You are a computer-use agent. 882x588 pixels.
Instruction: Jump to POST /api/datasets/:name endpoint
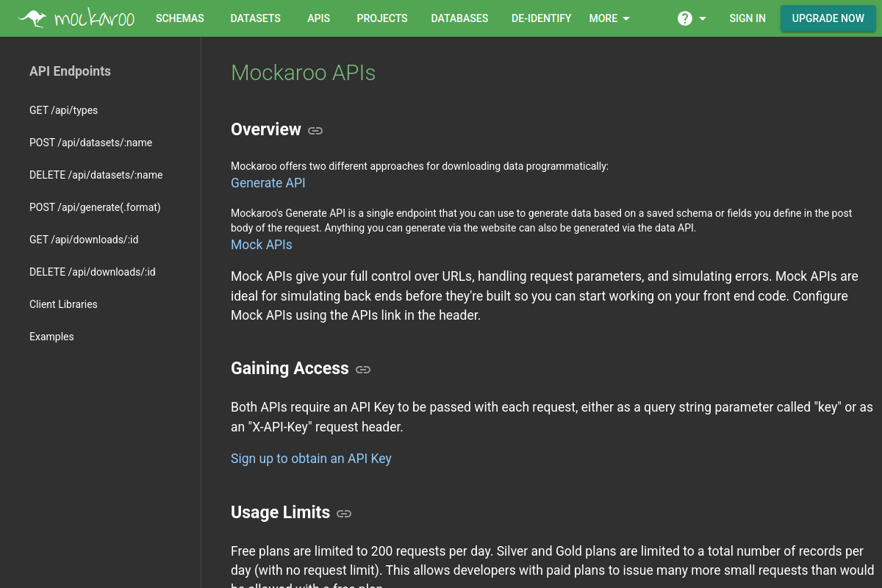click(x=91, y=143)
